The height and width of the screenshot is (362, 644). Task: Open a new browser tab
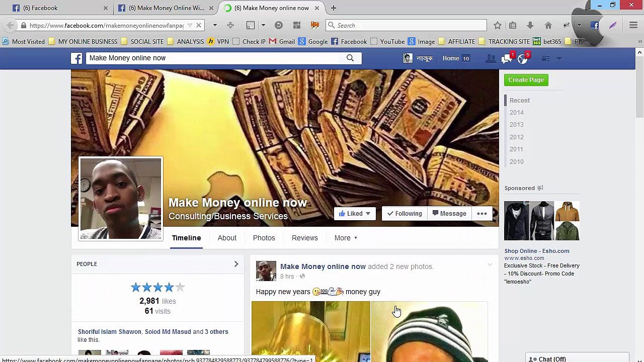(334, 8)
